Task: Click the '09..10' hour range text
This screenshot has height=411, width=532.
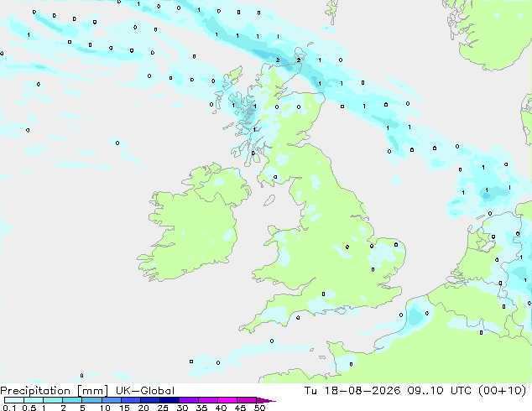Action: pyautogui.click(x=425, y=391)
